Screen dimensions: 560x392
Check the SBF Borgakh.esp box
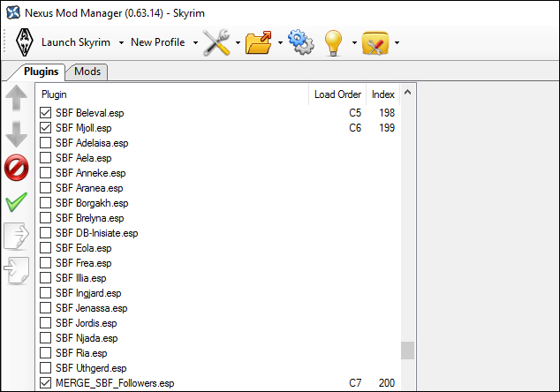pos(45,203)
